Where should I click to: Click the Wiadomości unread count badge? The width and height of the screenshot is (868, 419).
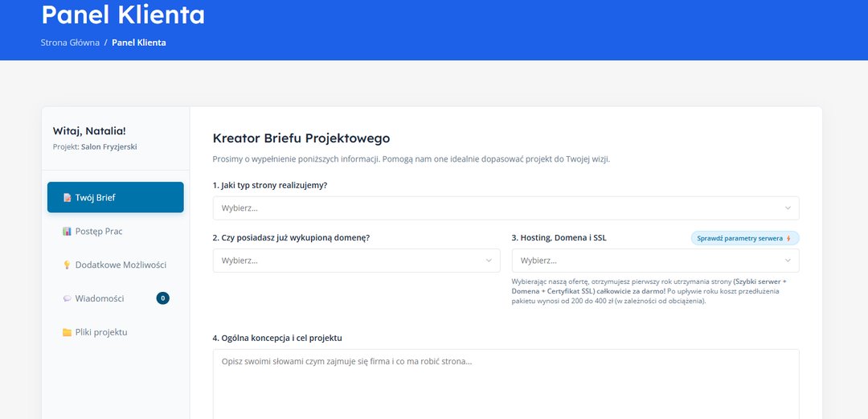[x=163, y=298]
